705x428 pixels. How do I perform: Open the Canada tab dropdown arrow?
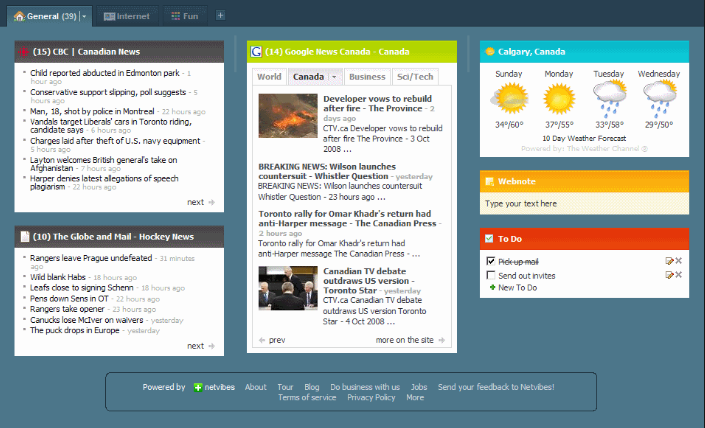click(x=334, y=77)
